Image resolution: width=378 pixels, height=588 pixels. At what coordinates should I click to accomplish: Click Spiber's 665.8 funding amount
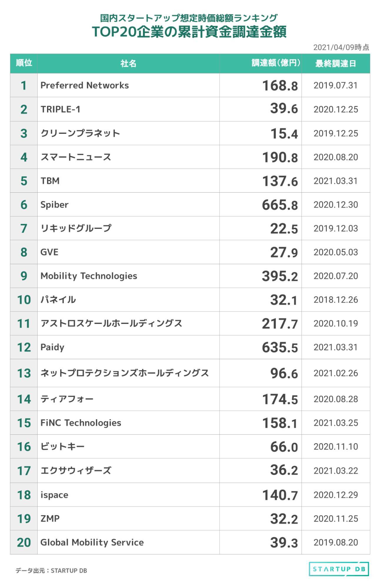(x=280, y=205)
